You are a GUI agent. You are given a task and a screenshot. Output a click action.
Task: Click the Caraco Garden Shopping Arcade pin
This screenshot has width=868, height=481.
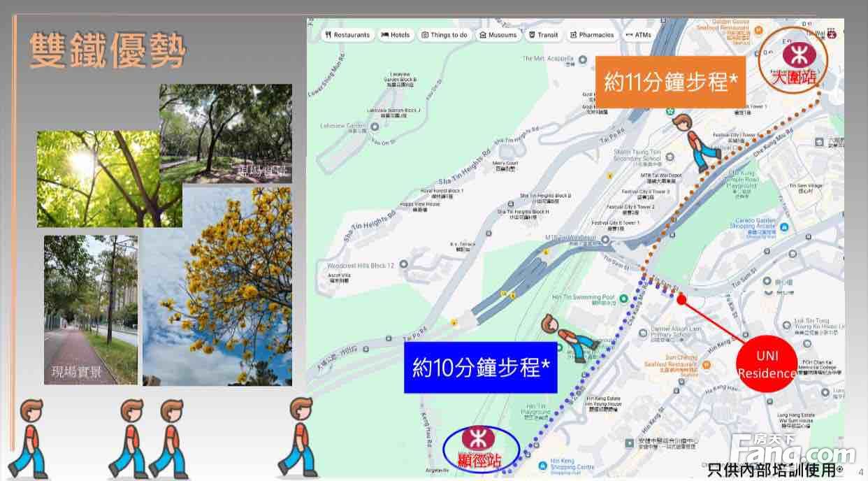coord(785,227)
